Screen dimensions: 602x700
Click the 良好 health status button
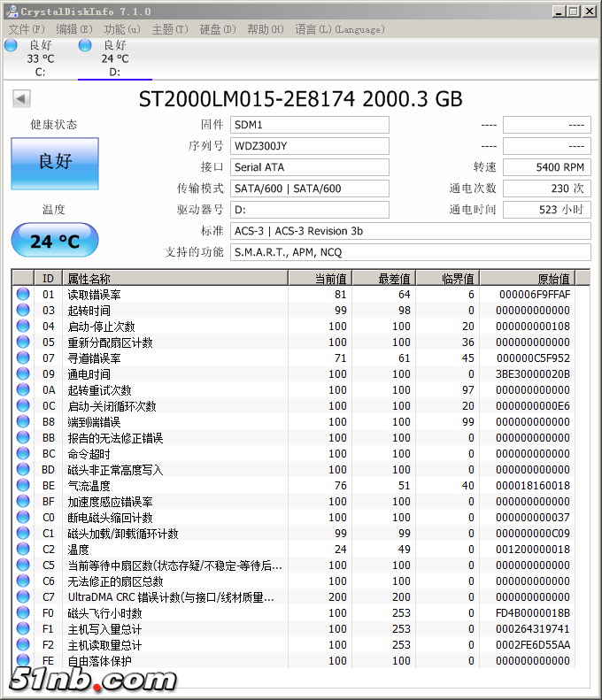[x=55, y=163]
